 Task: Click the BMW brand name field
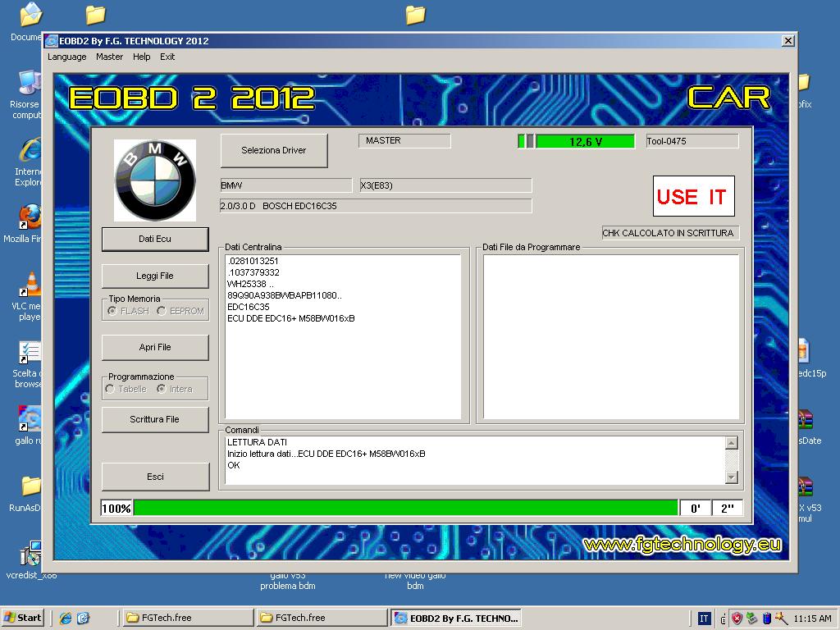pos(286,185)
